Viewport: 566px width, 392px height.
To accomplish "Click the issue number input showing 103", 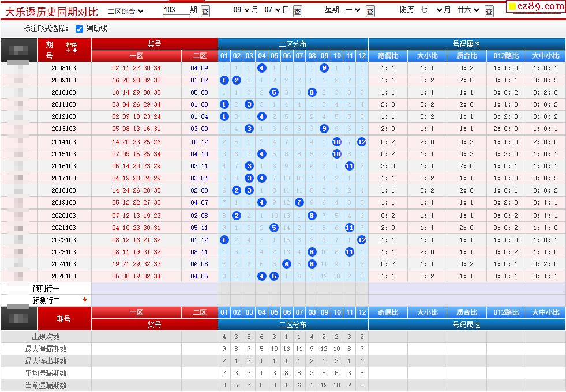I will (x=176, y=10).
